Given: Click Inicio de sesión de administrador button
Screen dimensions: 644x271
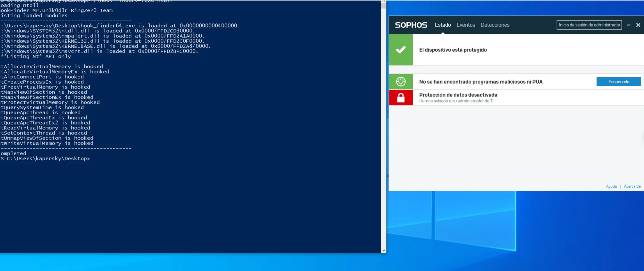Looking at the screenshot, I should coord(589,25).
